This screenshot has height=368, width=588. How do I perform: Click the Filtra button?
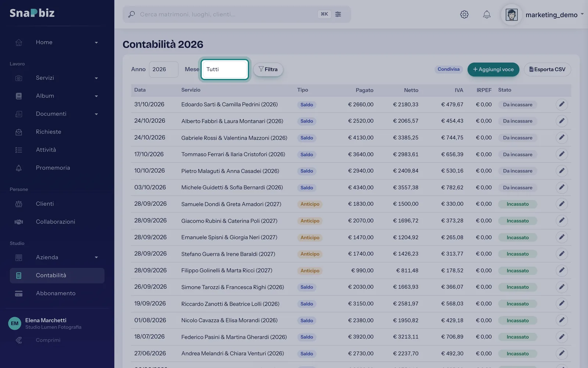(268, 69)
